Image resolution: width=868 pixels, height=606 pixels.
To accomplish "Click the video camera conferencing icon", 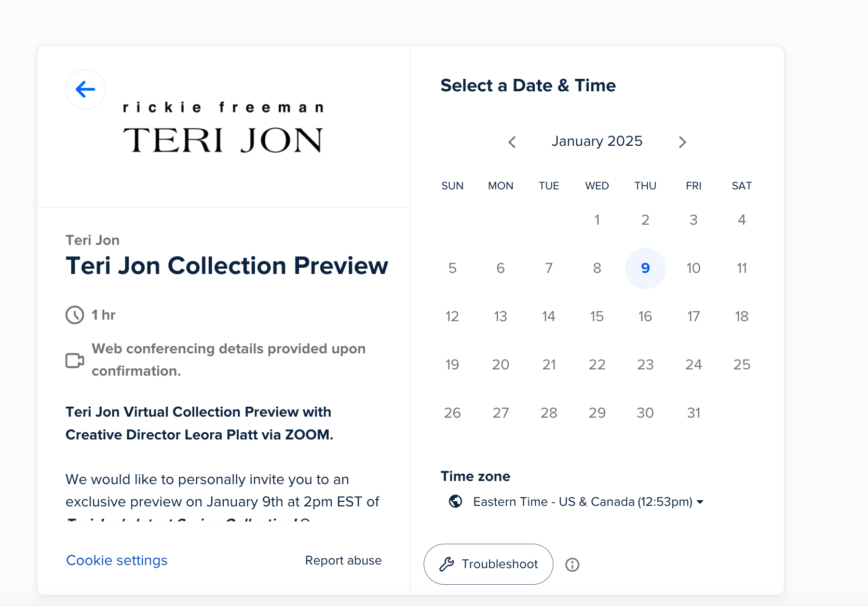I will (75, 360).
